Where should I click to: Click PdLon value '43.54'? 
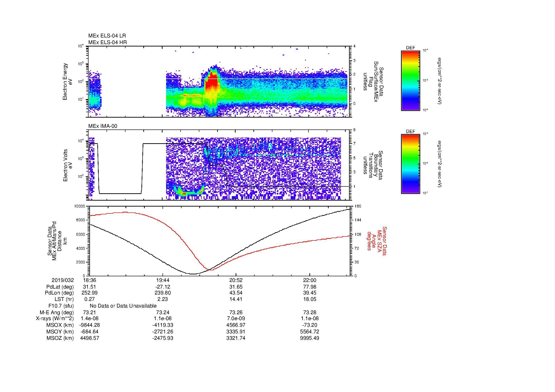click(x=236, y=293)
